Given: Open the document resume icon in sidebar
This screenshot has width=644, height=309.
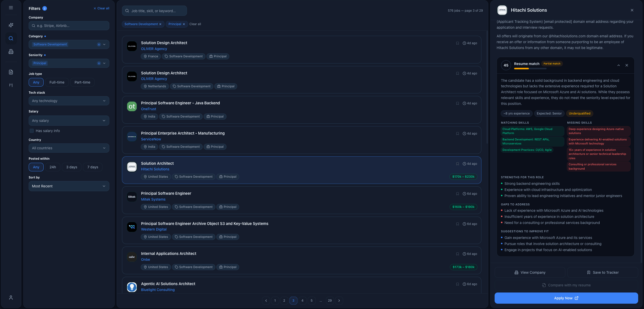Looking at the screenshot, I should (11, 72).
